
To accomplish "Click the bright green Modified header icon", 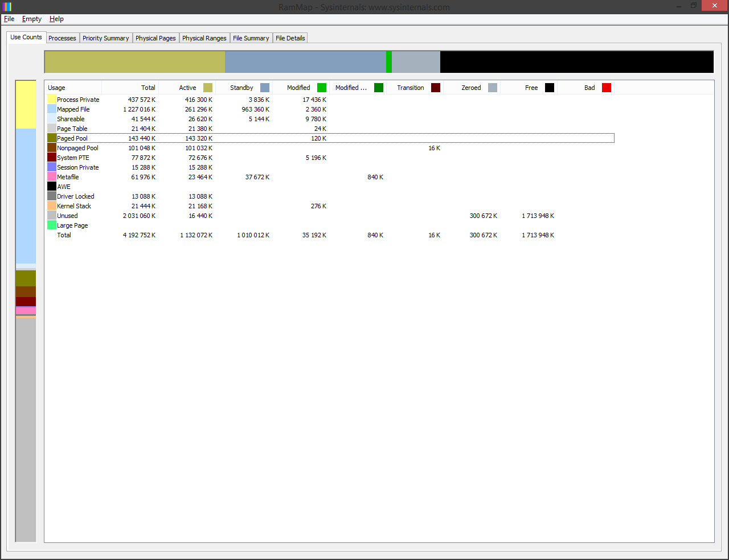I will coord(322,88).
